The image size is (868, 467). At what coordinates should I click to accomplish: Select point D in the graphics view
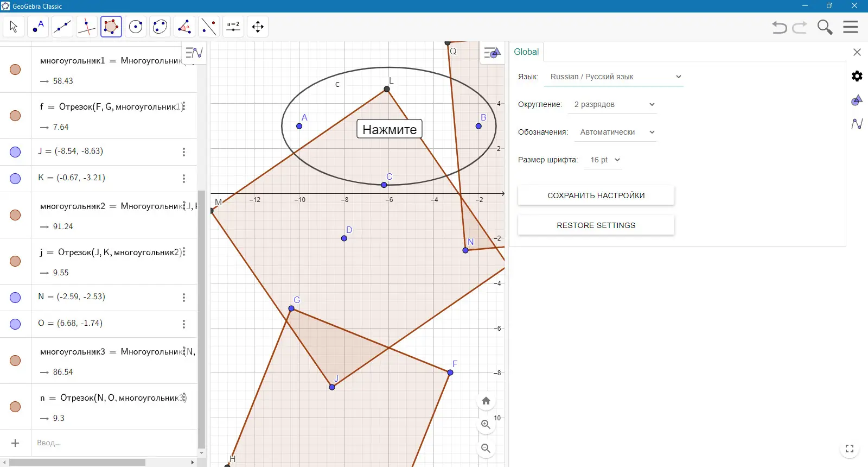[344, 238]
